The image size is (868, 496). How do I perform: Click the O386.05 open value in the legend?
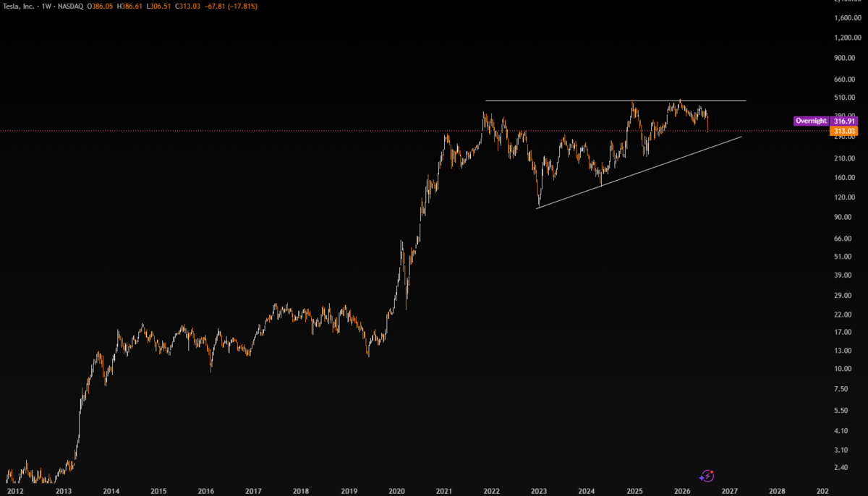click(98, 6)
